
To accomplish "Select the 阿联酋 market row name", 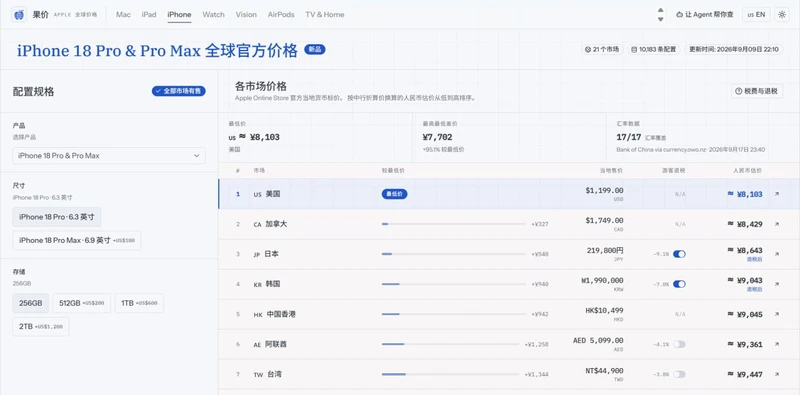I will click(x=276, y=344).
